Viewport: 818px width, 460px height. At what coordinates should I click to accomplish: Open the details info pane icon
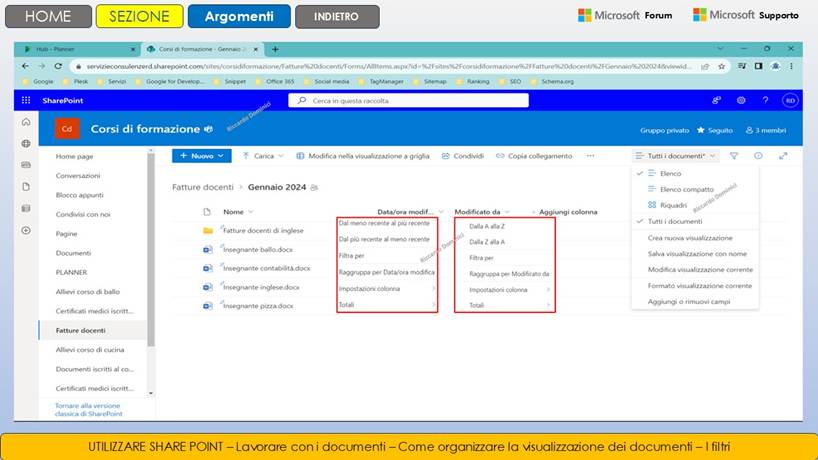[x=759, y=156]
